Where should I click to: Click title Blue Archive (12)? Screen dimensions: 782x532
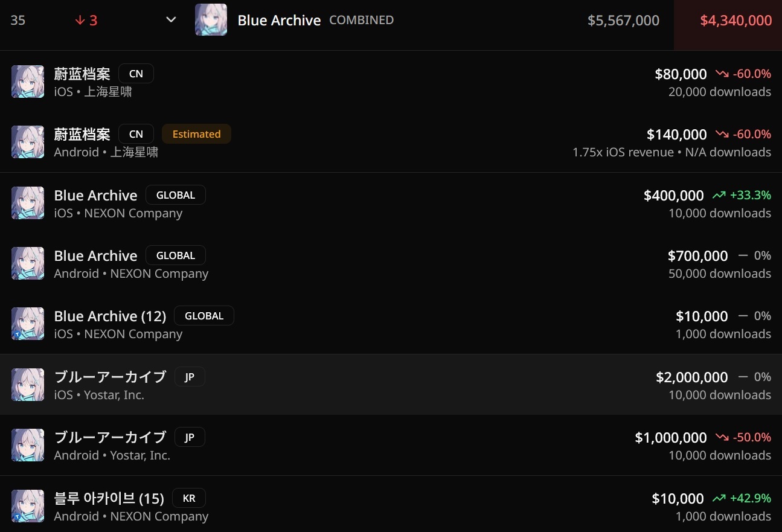(x=110, y=316)
